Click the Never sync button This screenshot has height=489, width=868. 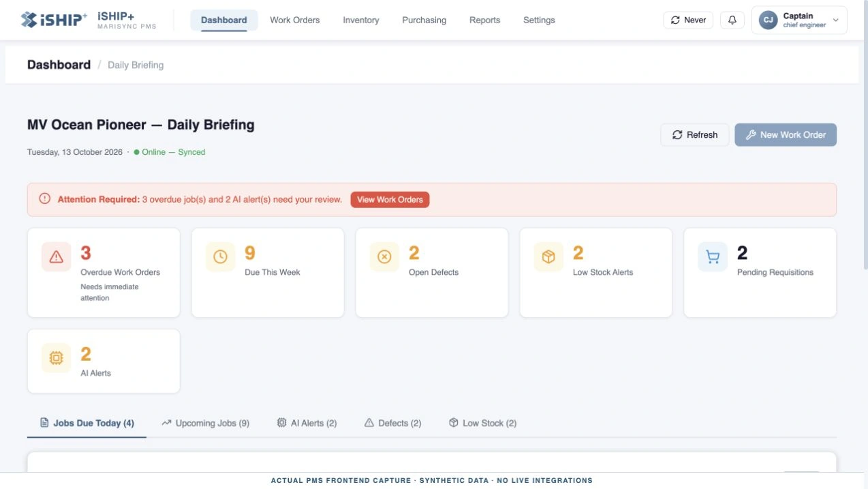[x=688, y=20]
